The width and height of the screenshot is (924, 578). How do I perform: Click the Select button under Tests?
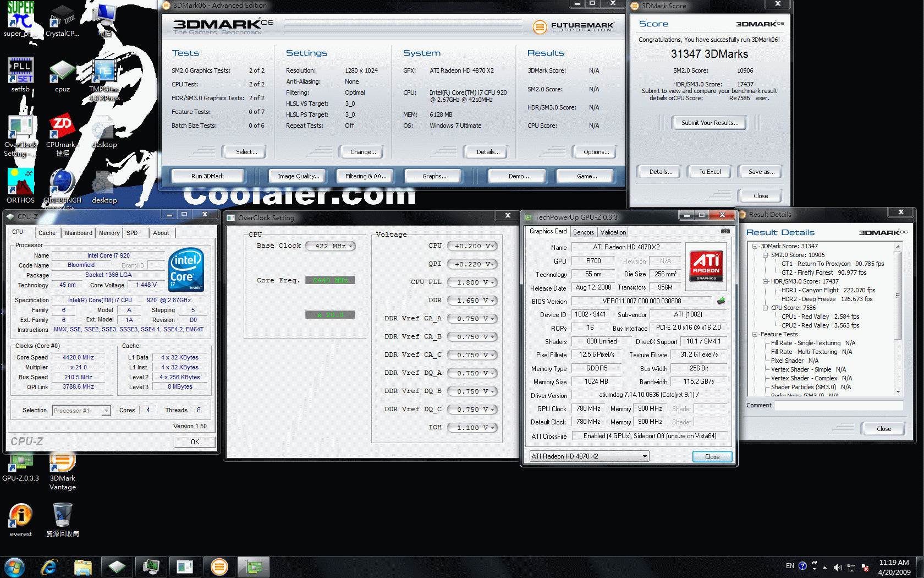click(x=246, y=152)
